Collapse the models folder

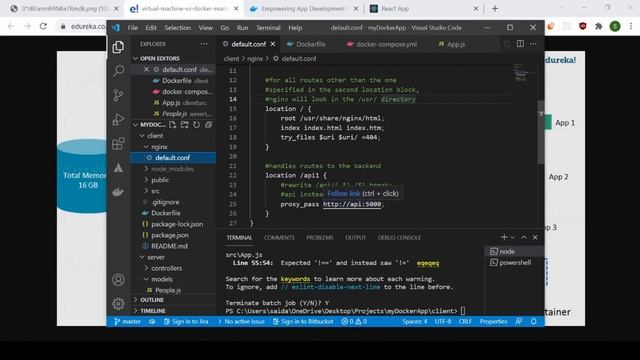point(162,279)
